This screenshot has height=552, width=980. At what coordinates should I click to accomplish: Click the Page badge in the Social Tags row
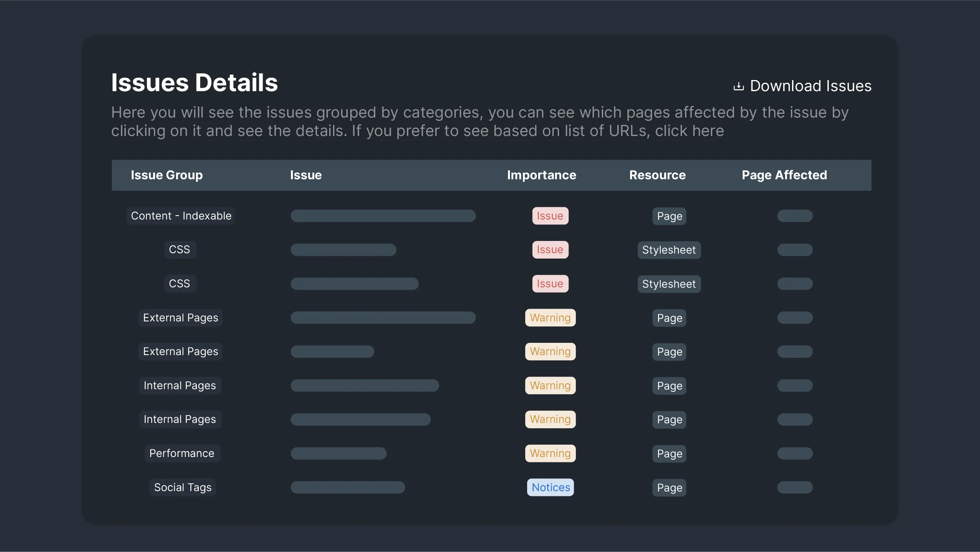click(669, 487)
